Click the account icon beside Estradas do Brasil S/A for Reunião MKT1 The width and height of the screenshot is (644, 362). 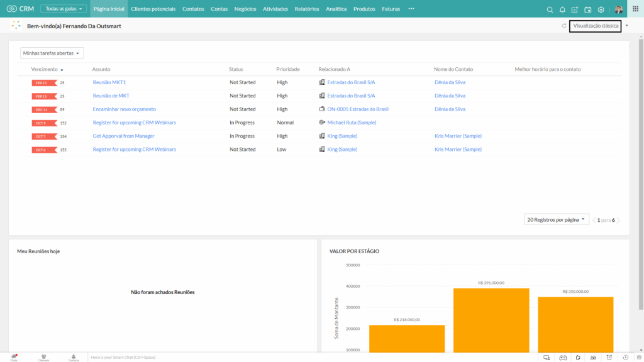click(x=322, y=82)
